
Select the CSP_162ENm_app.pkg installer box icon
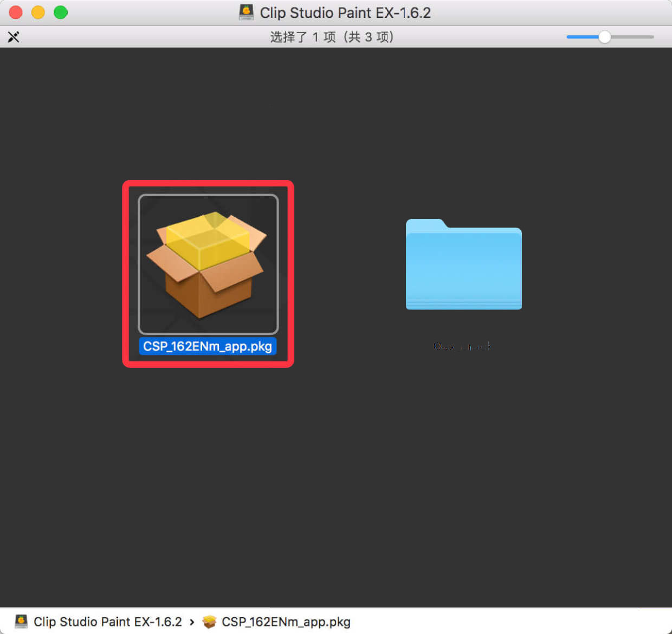coord(208,264)
